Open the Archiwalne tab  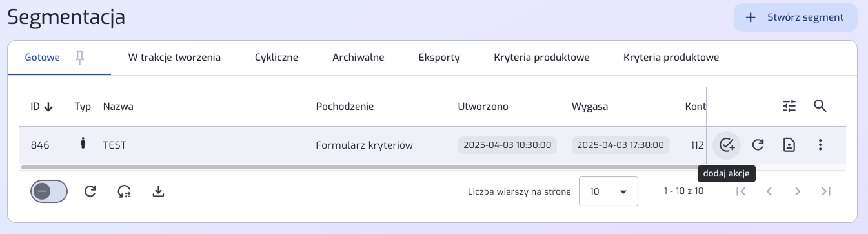point(358,58)
